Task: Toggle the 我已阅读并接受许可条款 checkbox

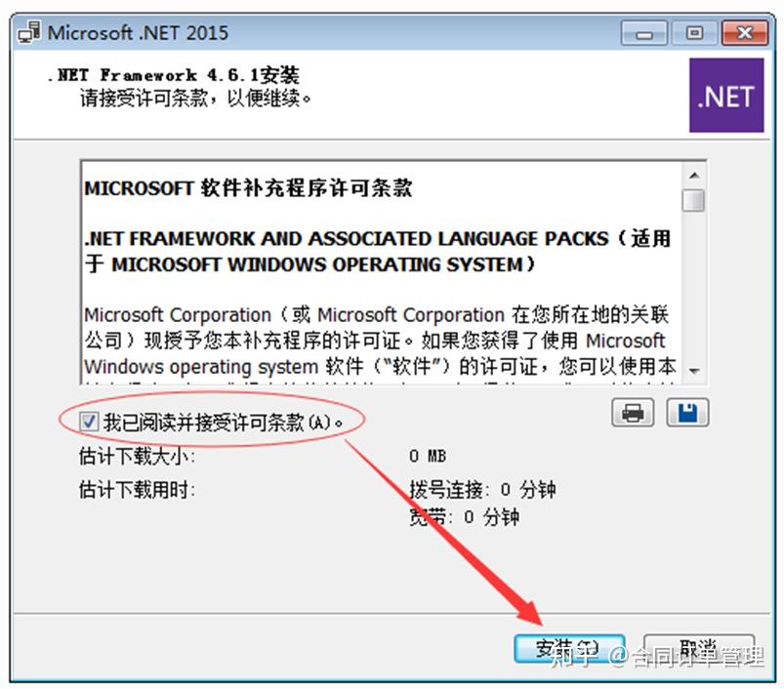Action: [x=89, y=422]
